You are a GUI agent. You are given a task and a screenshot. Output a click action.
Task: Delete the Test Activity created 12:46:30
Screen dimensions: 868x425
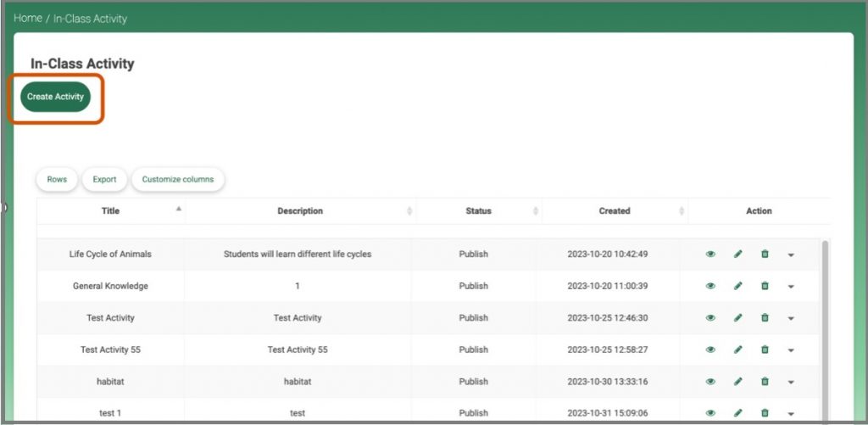coord(765,318)
